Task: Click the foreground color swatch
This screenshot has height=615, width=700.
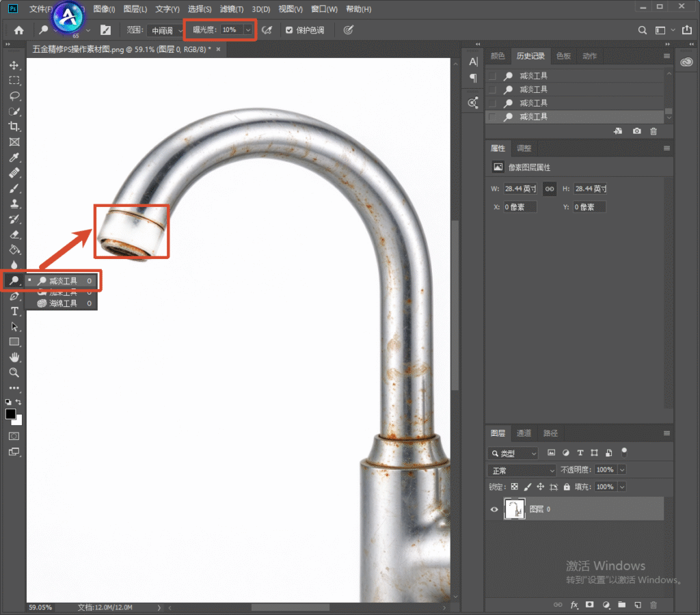Action: (x=10, y=413)
